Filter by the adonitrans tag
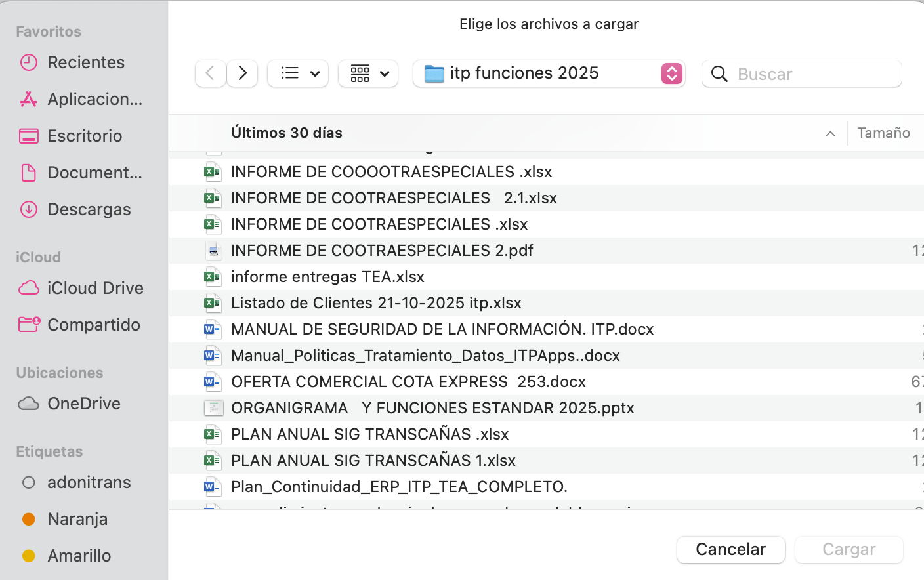Screen dimensions: 924x580 89,482
